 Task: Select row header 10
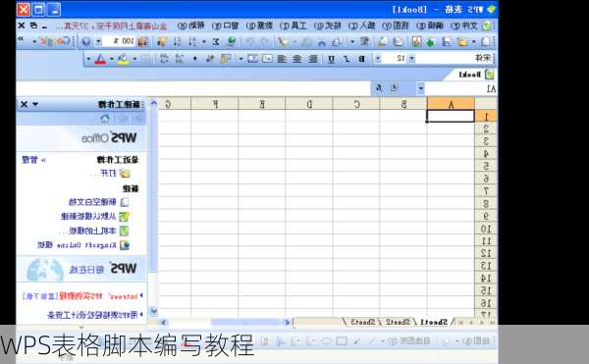(486, 229)
